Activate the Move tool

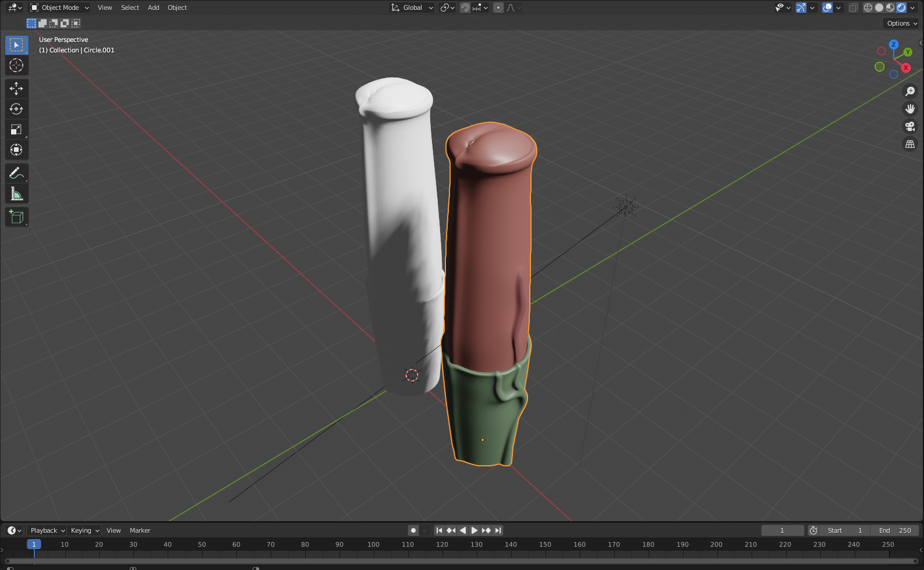click(x=16, y=88)
